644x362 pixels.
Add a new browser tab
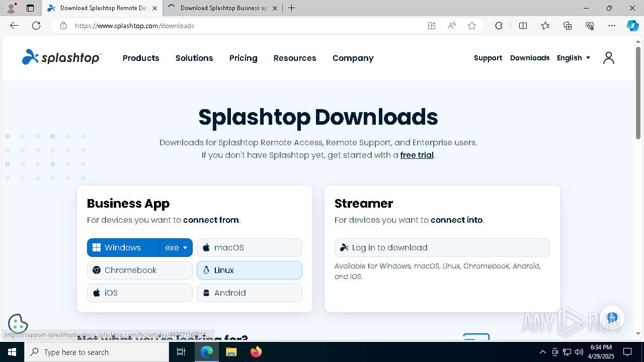tap(291, 8)
